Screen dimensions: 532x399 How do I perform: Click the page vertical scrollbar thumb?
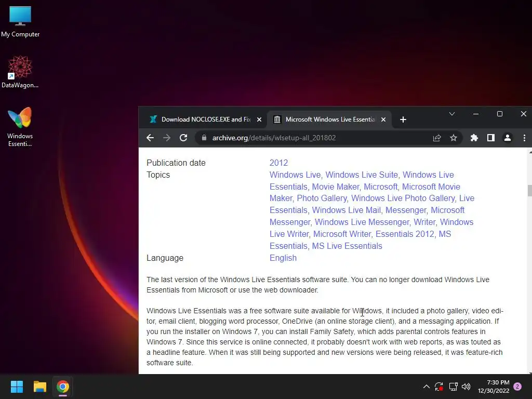pos(529,190)
